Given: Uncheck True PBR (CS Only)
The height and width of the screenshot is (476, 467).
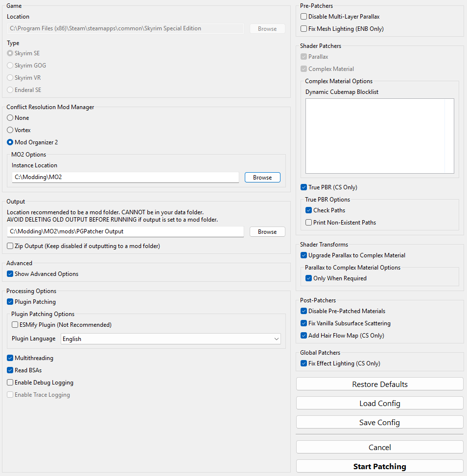Looking at the screenshot, I should pos(304,187).
